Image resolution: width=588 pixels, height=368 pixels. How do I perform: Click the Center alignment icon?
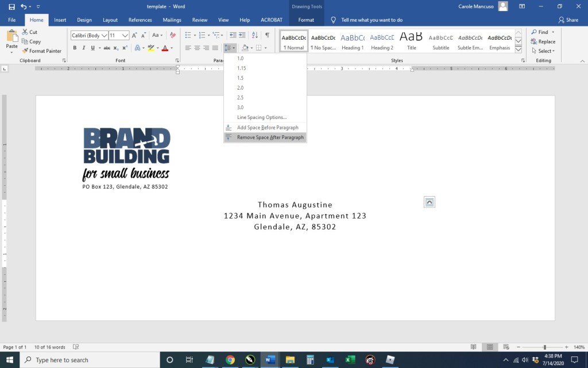(x=197, y=48)
